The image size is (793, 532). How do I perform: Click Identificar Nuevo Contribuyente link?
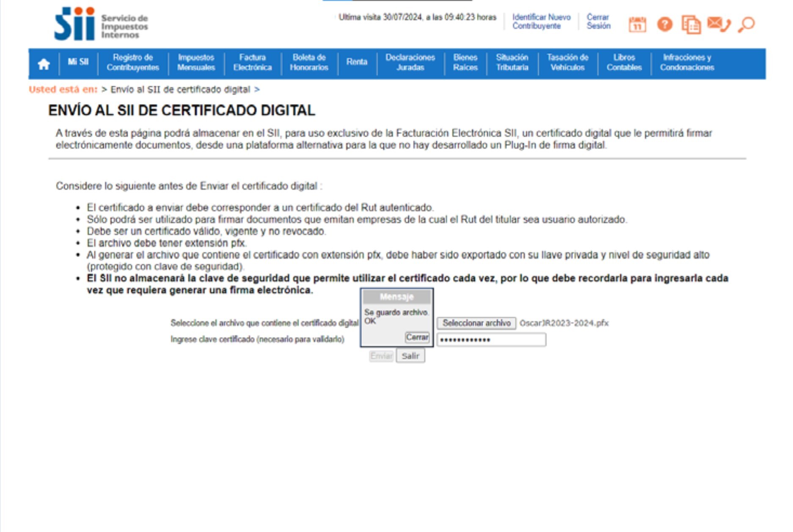point(541,22)
